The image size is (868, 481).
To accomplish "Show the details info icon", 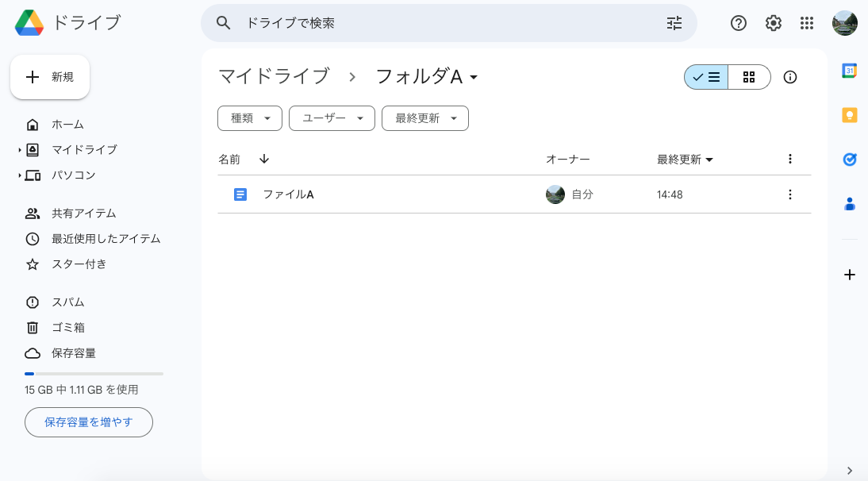I will (x=789, y=77).
